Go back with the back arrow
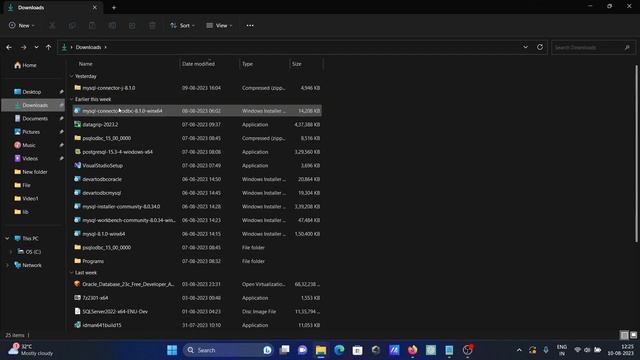Viewport: 640px width, 360px height. coord(9,47)
